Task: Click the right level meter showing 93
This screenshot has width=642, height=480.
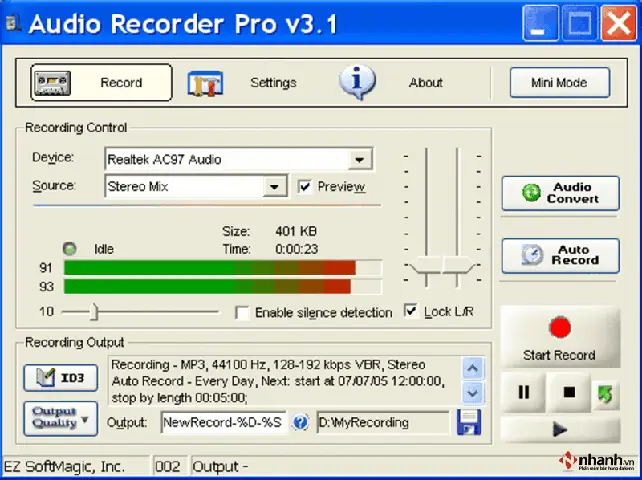Action: tap(223, 286)
